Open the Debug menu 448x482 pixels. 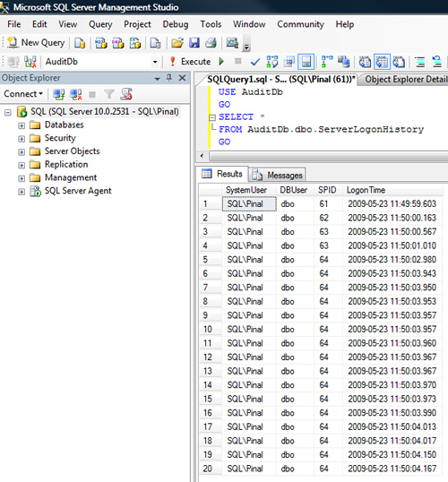tap(176, 24)
